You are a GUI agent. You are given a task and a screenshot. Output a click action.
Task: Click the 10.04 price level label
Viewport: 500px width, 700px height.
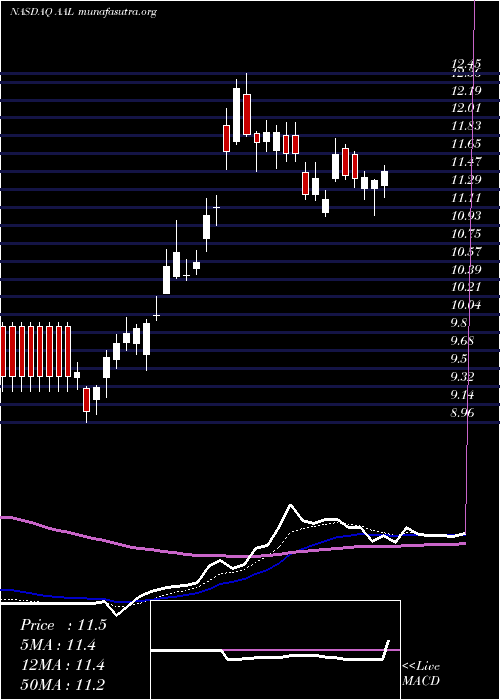tap(466, 305)
